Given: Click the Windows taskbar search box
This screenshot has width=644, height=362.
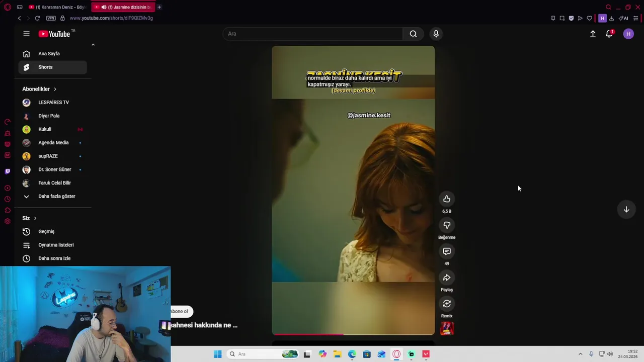Looking at the screenshot, I should [263, 354].
